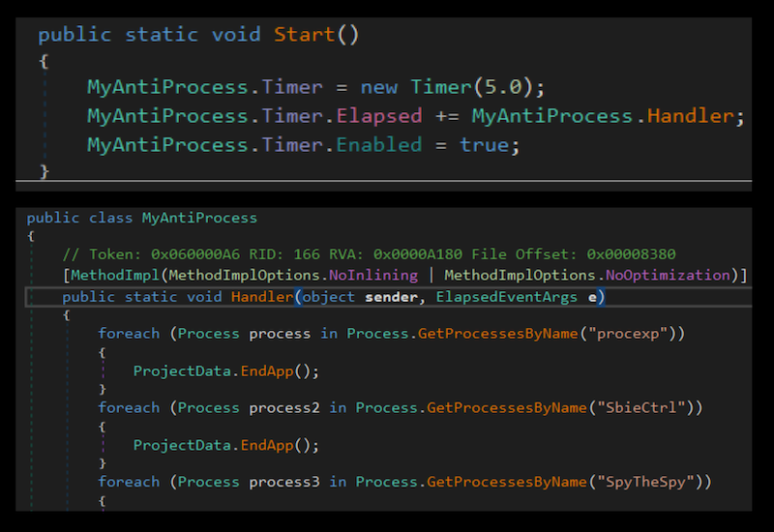
Task: Click the ElapsedEventArgs type
Action: pos(506,297)
